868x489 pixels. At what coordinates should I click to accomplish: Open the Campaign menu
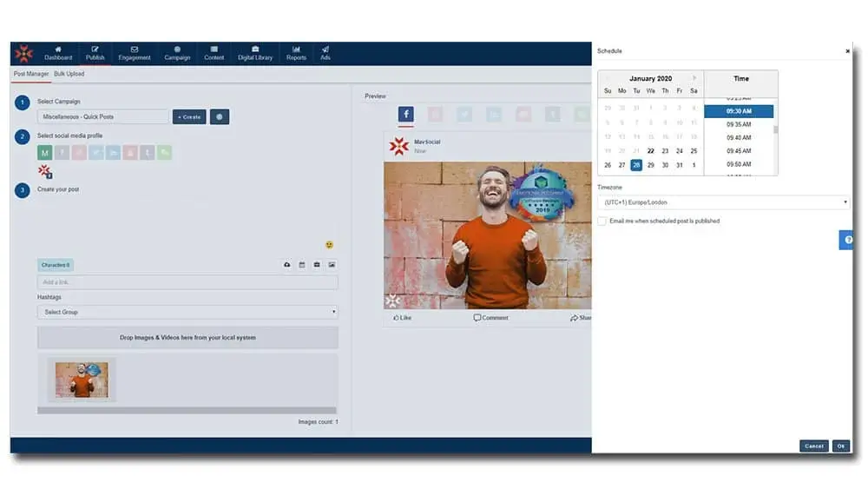[x=177, y=54]
